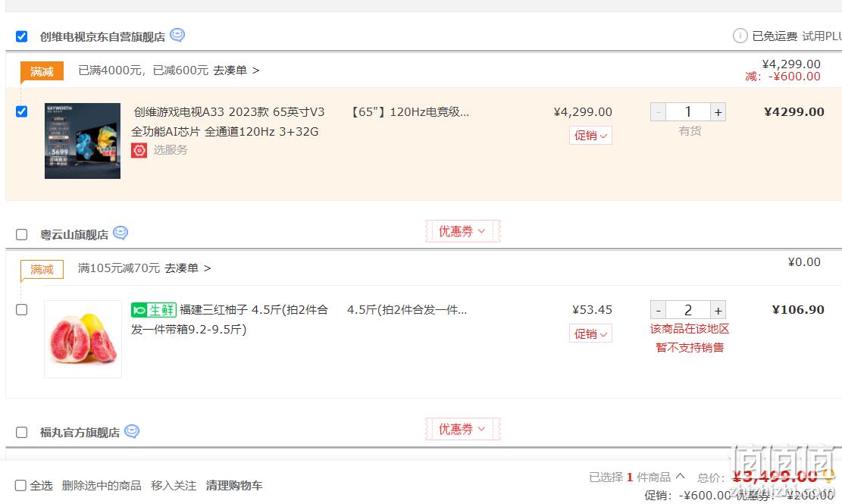Click the 生鲜 fresh-food badge icon

pyautogui.click(x=154, y=310)
